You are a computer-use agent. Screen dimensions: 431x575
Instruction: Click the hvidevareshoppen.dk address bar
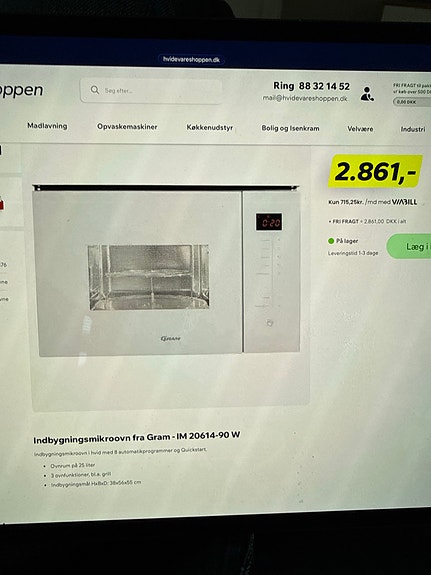(191, 59)
